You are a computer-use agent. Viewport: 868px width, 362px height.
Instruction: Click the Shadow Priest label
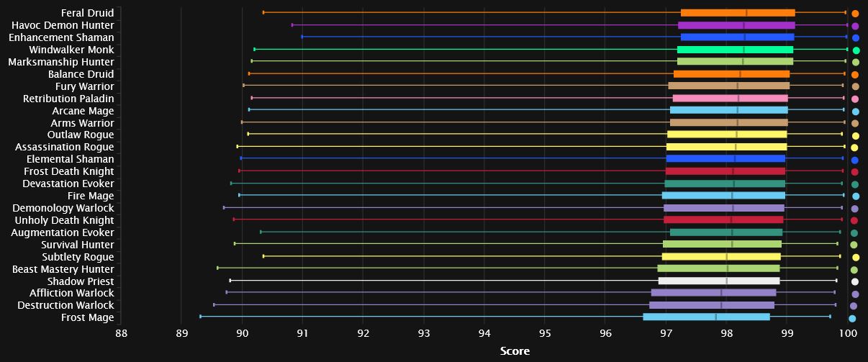81,282
